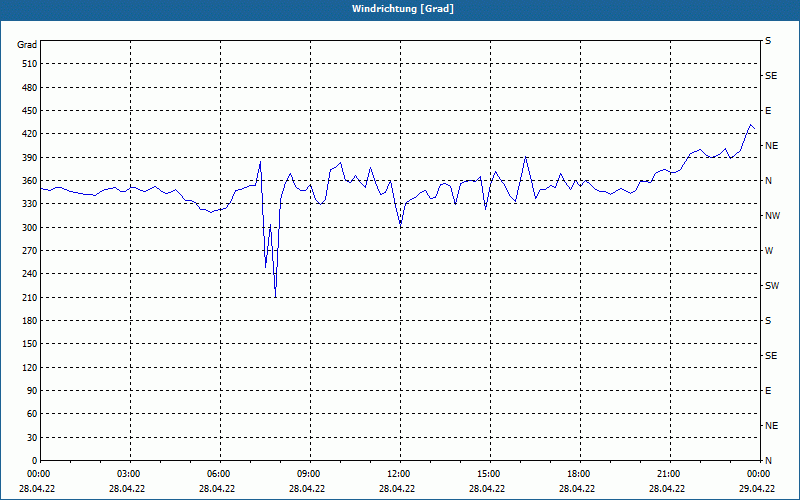
Task: Select the y-axis value "420"
Action: click(x=30, y=134)
